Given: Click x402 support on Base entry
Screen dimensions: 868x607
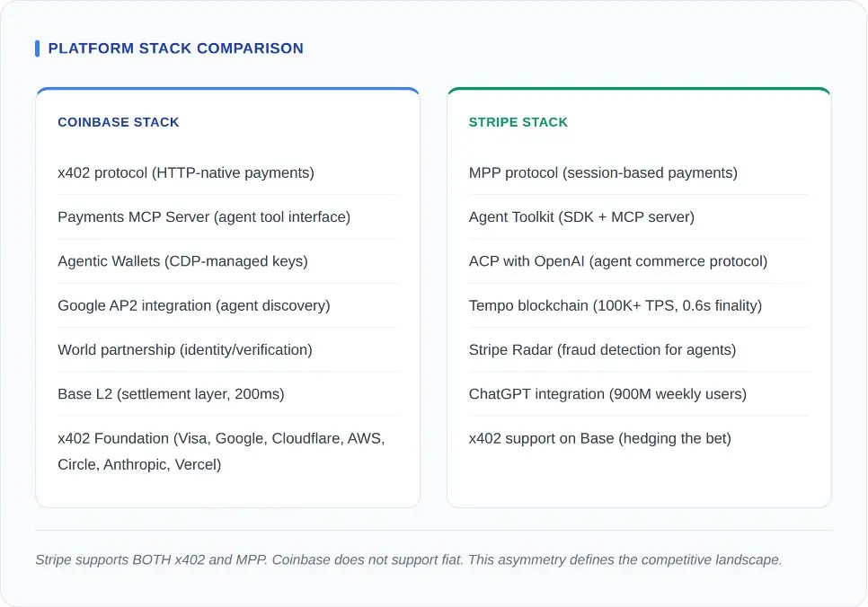Looking at the screenshot, I should coord(600,438).
